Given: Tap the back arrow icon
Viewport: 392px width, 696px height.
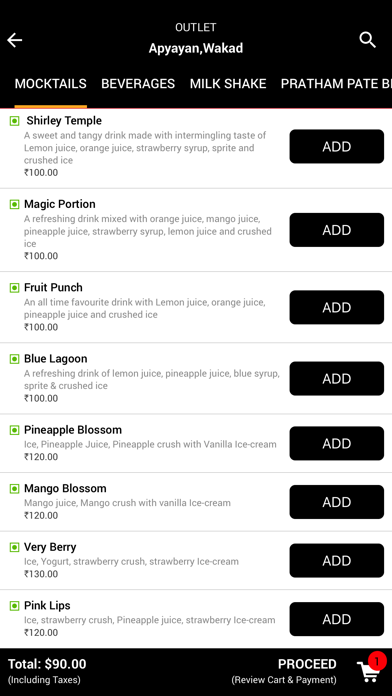Looking at the screenshot, I should (14, 40).
